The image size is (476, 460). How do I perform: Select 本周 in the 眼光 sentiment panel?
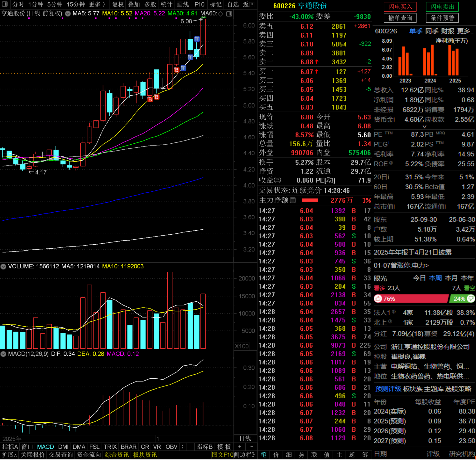435,278
